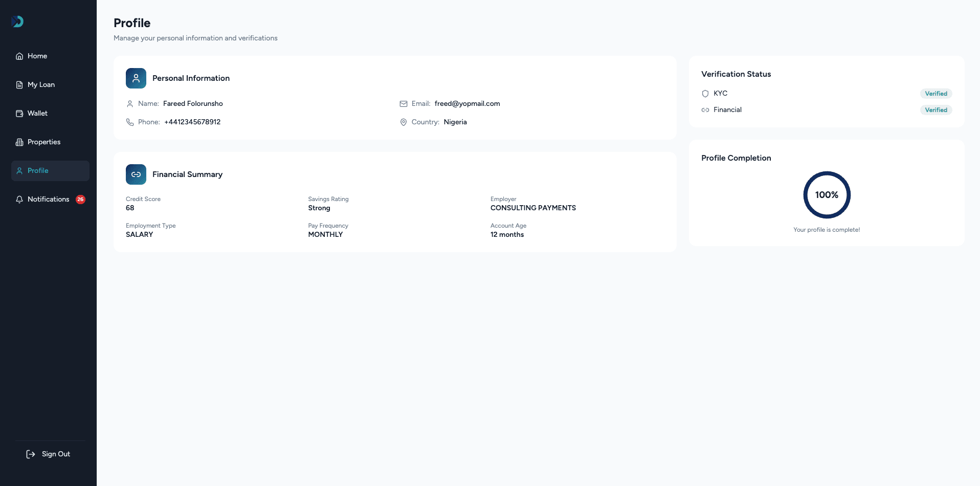Click the Sign Out arrow icon

coord(31,454)
